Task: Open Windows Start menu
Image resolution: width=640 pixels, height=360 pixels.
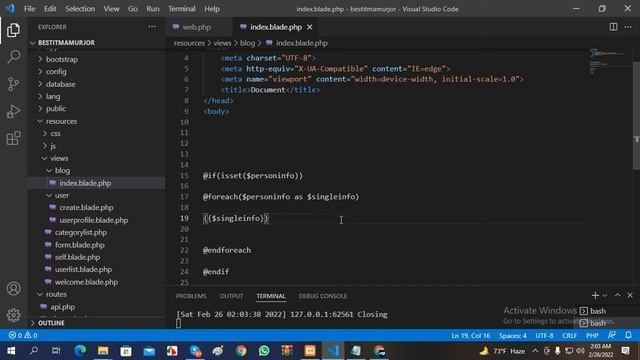Action: pos(11,351)
